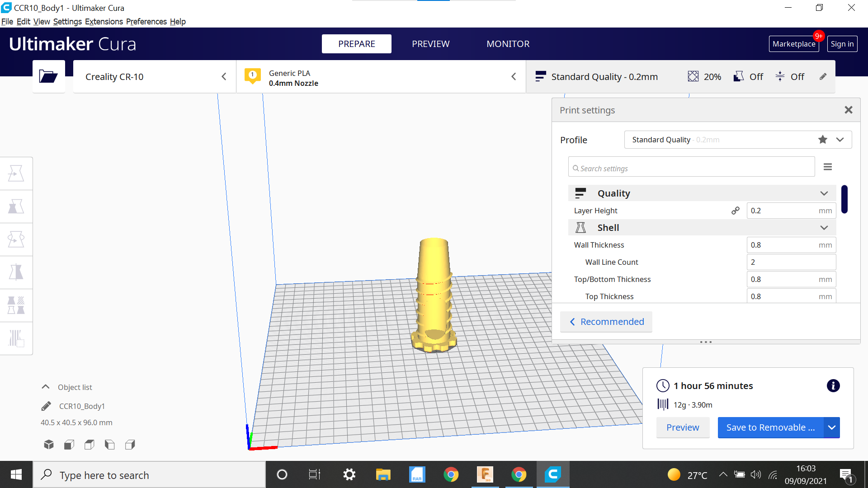Open Fusion 360 from taskbar
Viewport: 868px width, 488px height.
coord(485,474)
